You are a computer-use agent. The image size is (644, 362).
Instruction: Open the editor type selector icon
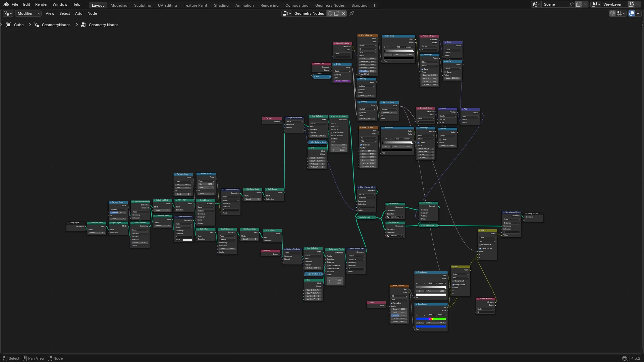pyautogui.click(x=8, y=13)
